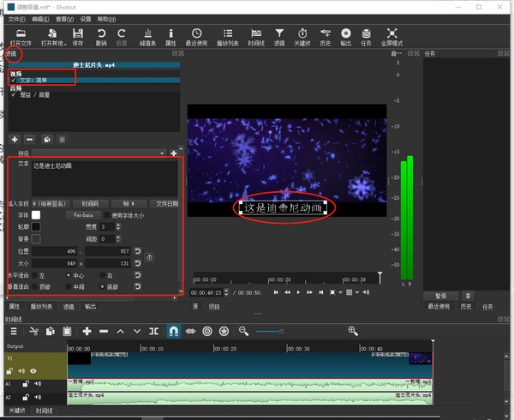Click the white 字体 font color swatch
Screen dimensions: 514x420
click(37, 215)
